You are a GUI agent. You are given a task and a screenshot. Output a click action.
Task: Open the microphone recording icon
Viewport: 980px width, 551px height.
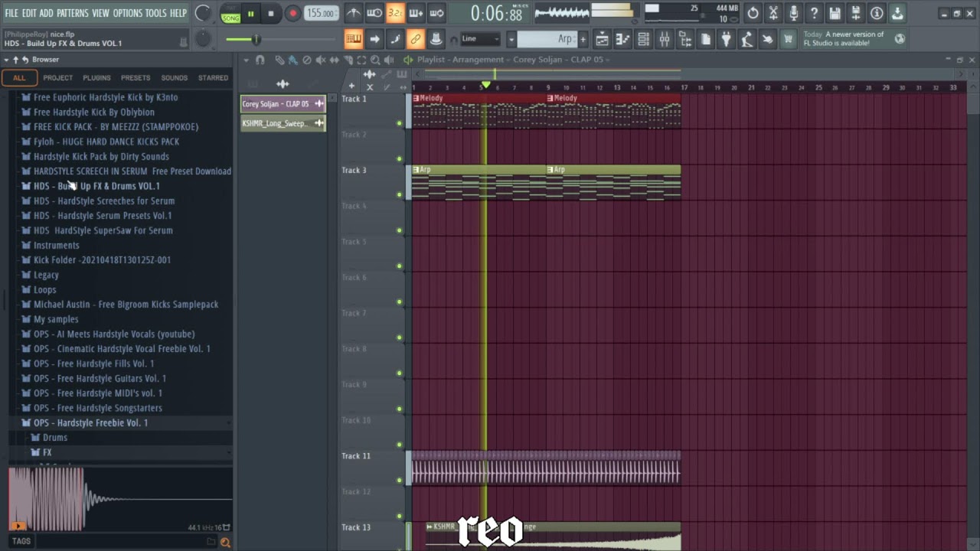(x=794, y=13)
